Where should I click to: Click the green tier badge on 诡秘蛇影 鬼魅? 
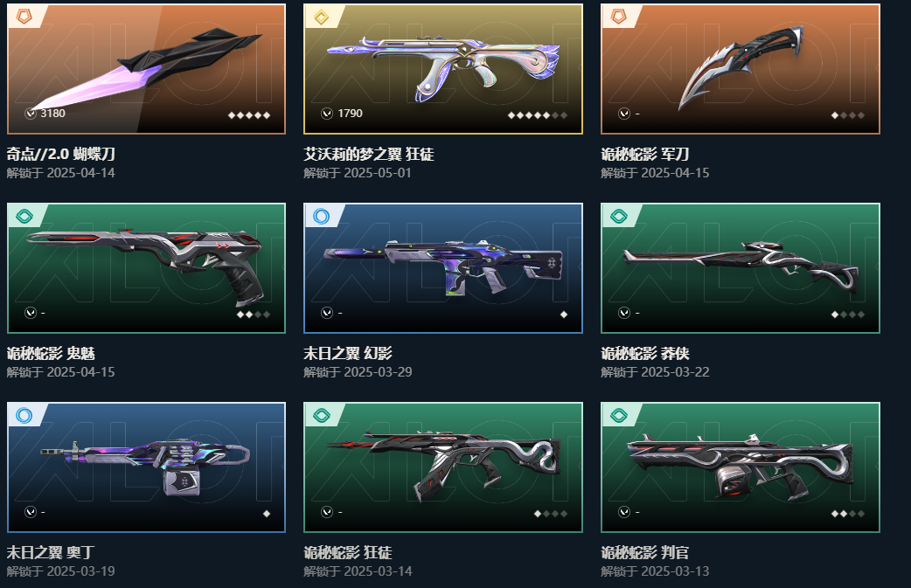tap(24, 217)
